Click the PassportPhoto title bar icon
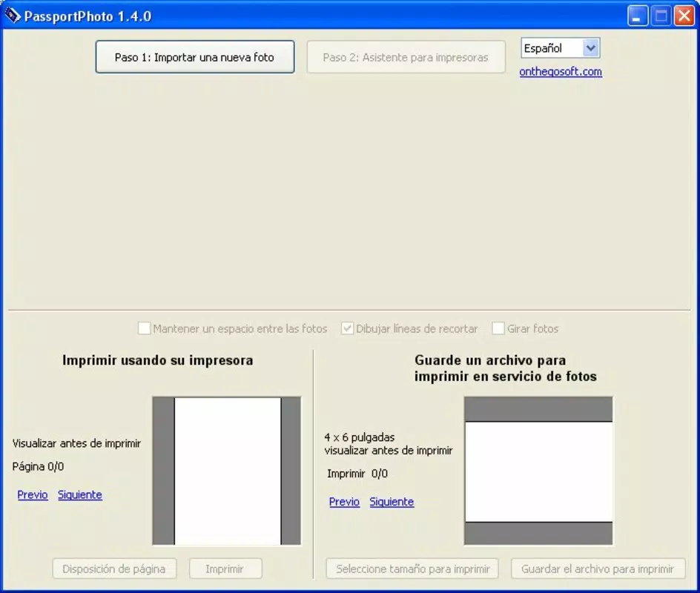This screenshot has width=700, height=593. click(x=13, y=16)
